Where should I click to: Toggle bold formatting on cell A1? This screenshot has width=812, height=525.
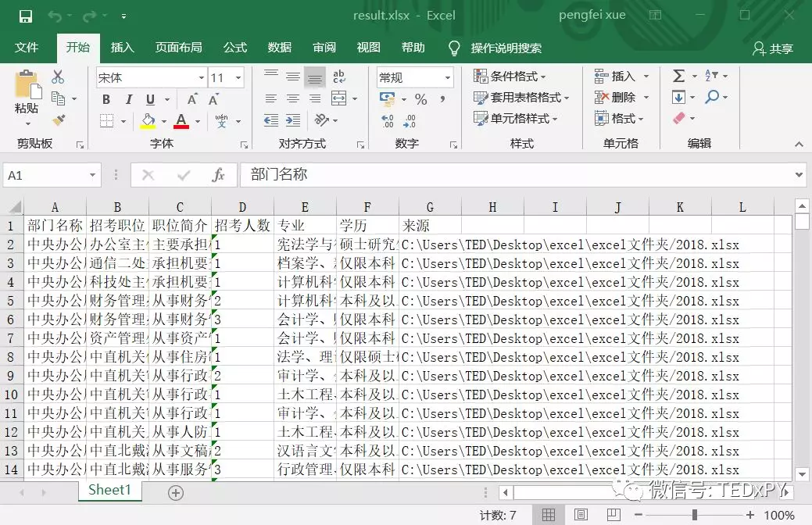pos(106,101)
